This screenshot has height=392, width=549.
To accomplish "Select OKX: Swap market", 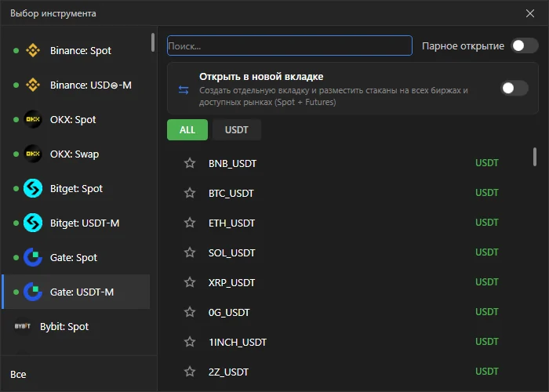I will coord(76,154).
